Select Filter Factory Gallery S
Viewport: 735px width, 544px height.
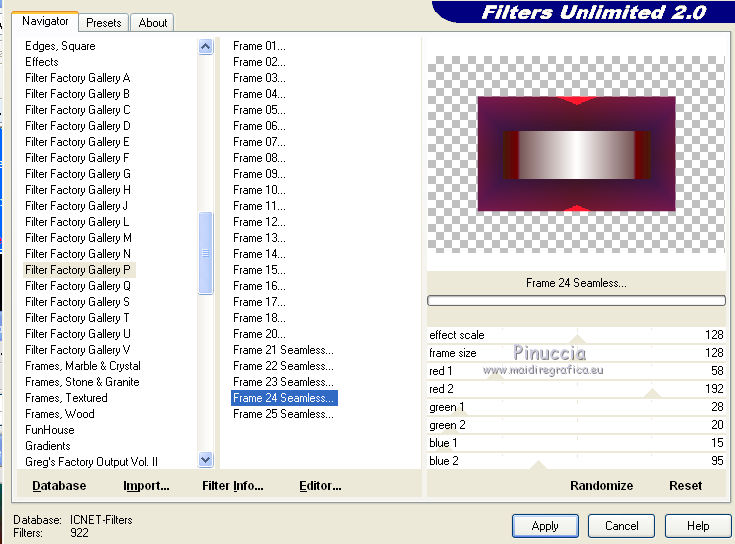pyautogui.click(x=78, y=302)
